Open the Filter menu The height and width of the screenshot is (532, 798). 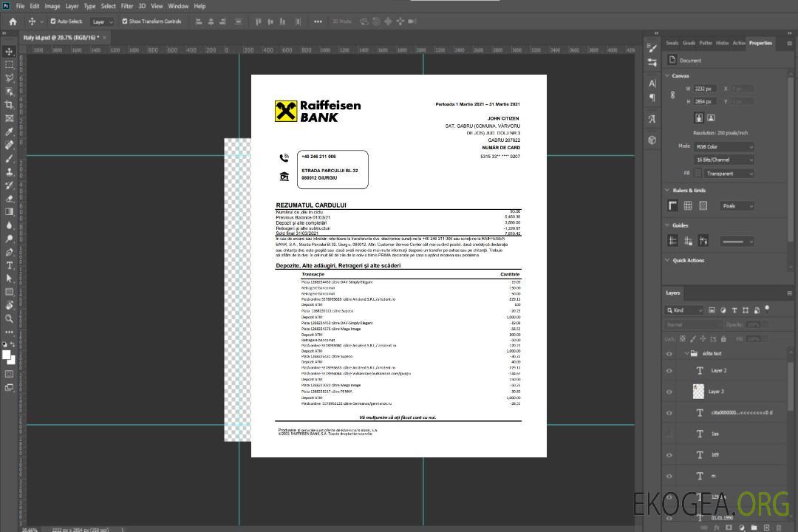[x=127, y=6]
